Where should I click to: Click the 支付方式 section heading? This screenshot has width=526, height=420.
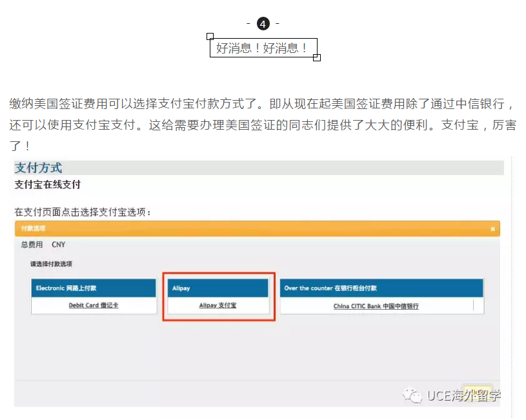[39, 168]
